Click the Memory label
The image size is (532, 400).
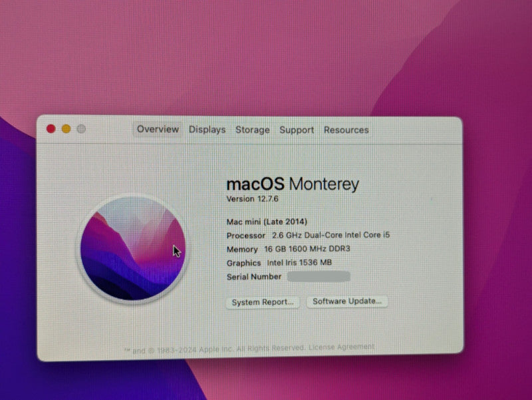tap(242, 249)
